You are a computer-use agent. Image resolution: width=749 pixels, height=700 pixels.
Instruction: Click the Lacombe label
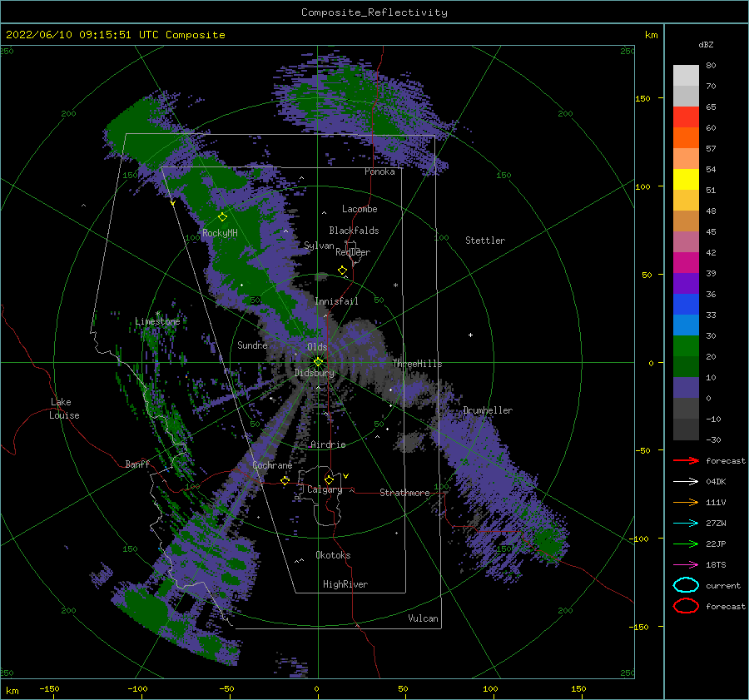click(x=360, y=209)
